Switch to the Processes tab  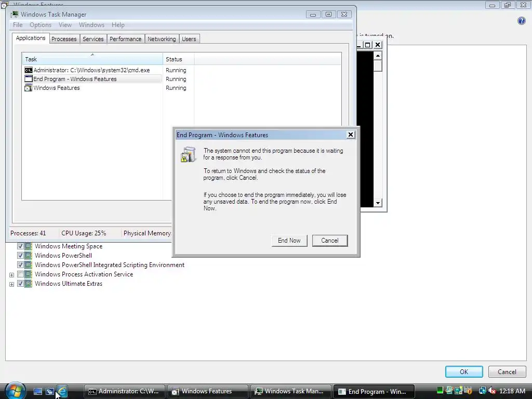click(64, 39)
